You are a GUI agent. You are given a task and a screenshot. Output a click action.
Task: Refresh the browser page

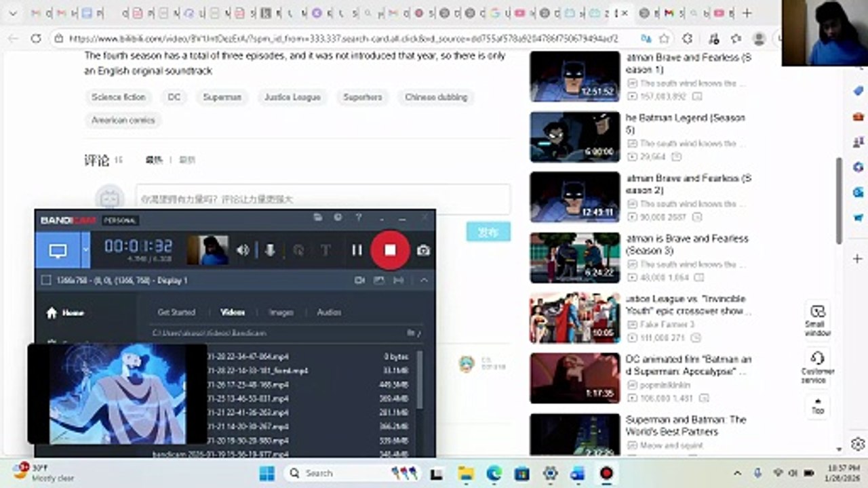pos(36,39)
